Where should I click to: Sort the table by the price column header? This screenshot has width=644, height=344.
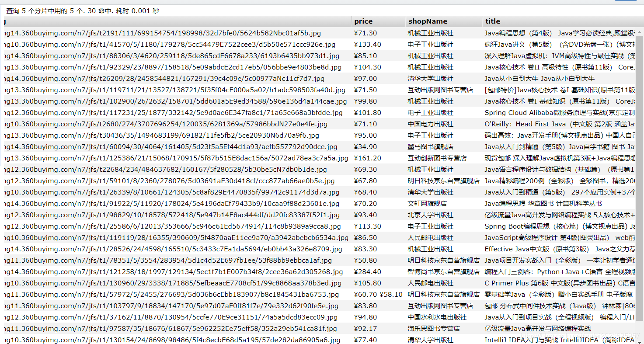[379, 21]
